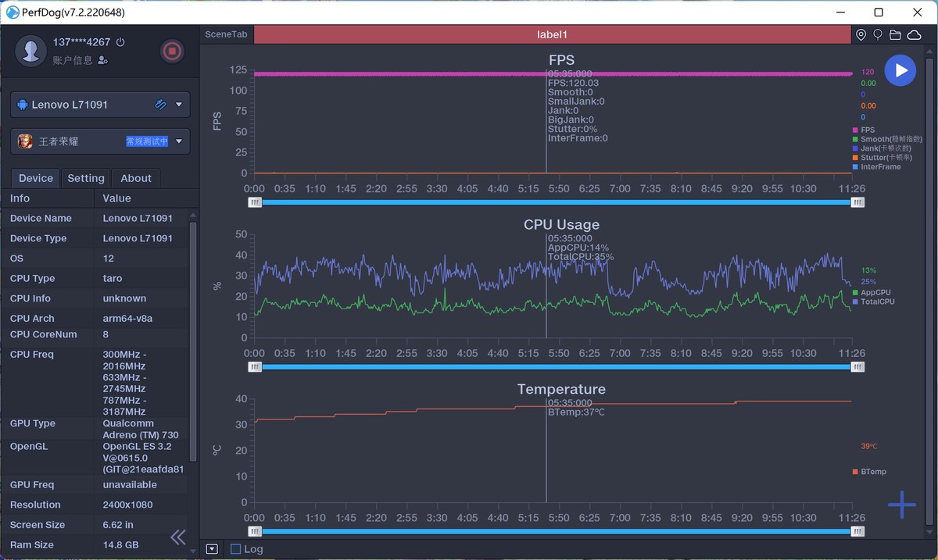Expand the 王者荣耀 app selection dropdown

click(179, 141)
